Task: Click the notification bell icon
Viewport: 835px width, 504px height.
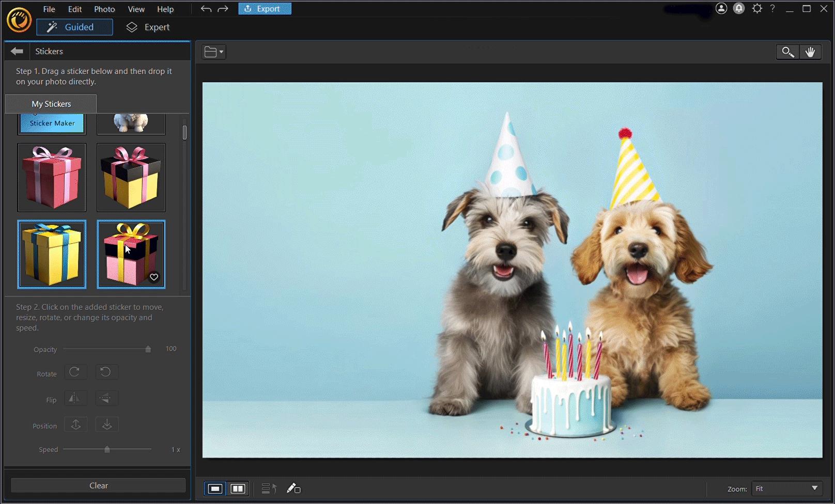Action: (x=738, y=8)
